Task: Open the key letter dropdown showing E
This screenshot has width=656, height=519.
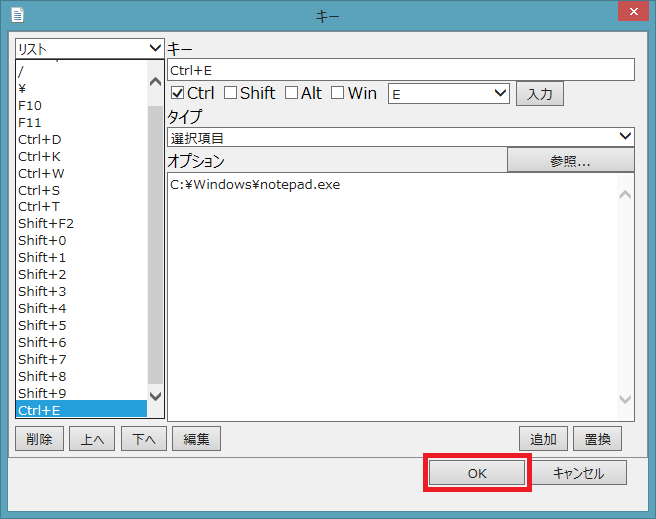Action: (x=449, y=93)
